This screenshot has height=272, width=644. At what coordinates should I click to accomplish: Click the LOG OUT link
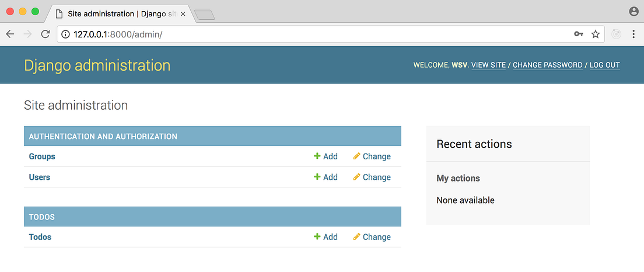[604, 65]
